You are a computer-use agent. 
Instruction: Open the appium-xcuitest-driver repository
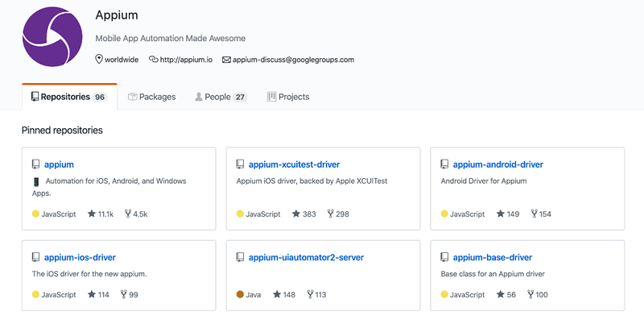coord(294,164)
